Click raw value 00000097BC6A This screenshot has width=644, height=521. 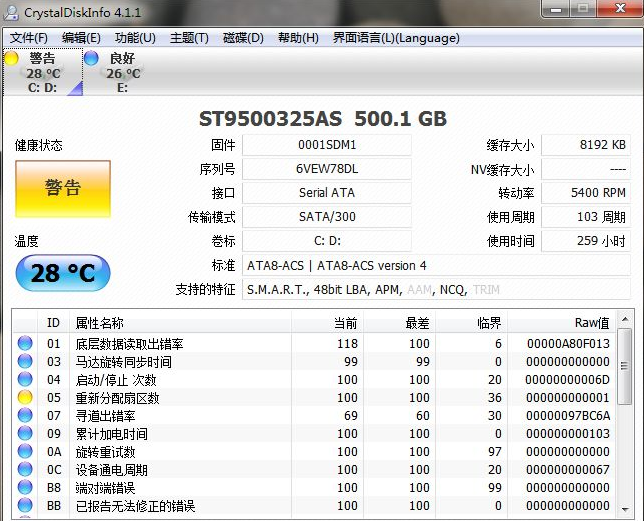click(568, 415)
